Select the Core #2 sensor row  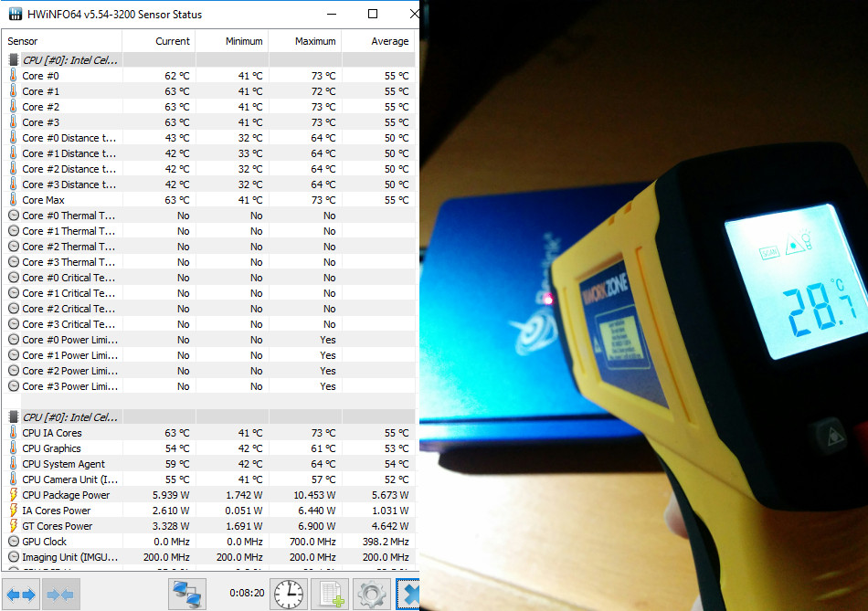210,106
